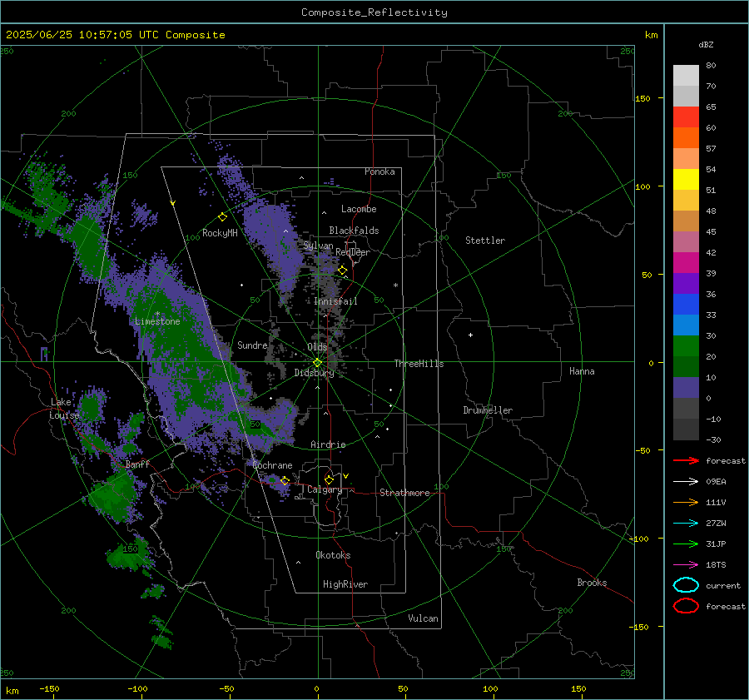Click the red forecast arrow in legend
This screenshot has height=700, width=749.
coord(686,460)
